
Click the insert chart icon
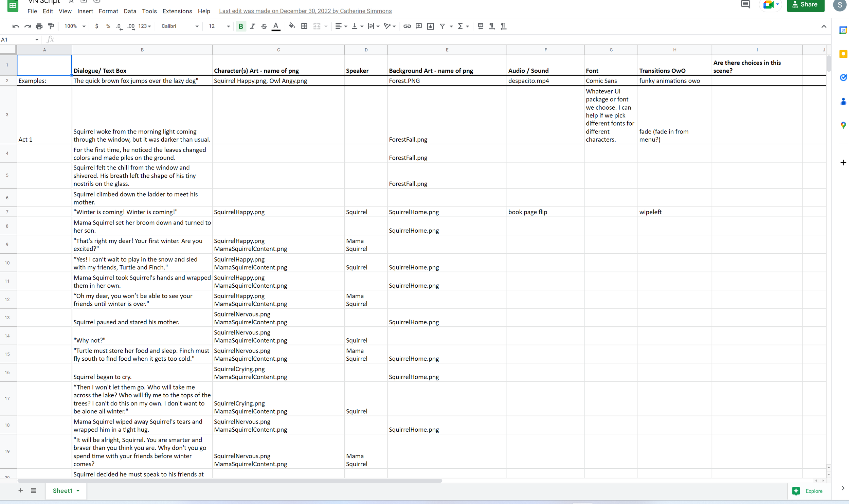coord(430,26)
